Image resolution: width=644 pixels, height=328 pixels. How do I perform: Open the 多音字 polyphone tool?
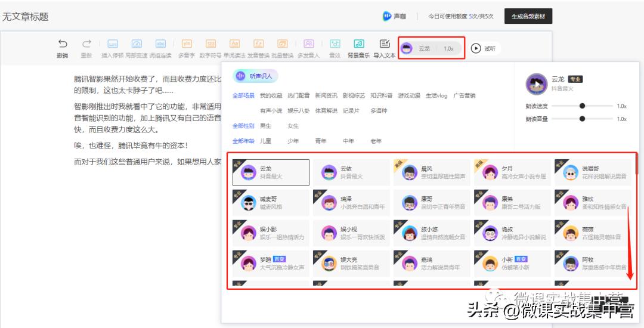click(x=187, y=48)
